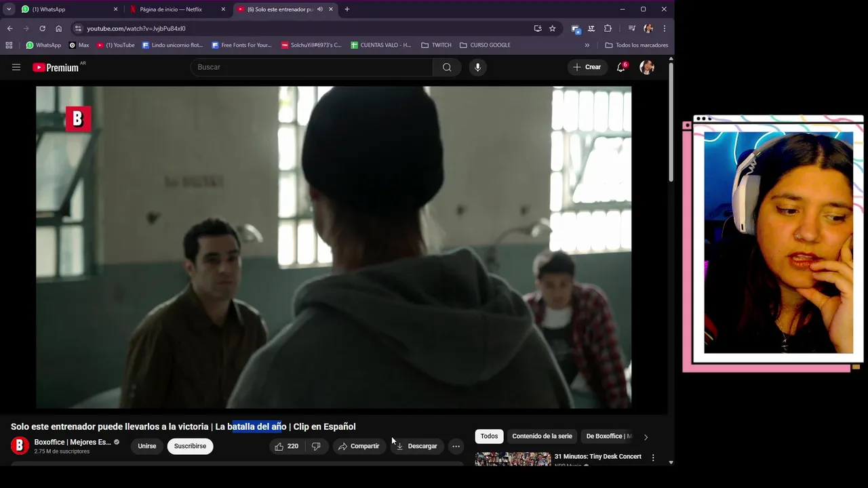Select De Boxoffice filter chip

pos(608,436)
